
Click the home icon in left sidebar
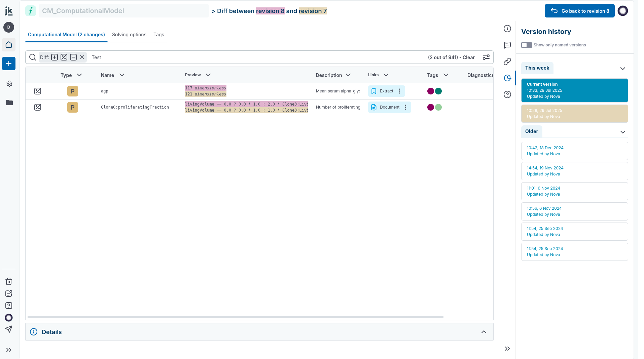click(9, 45)
